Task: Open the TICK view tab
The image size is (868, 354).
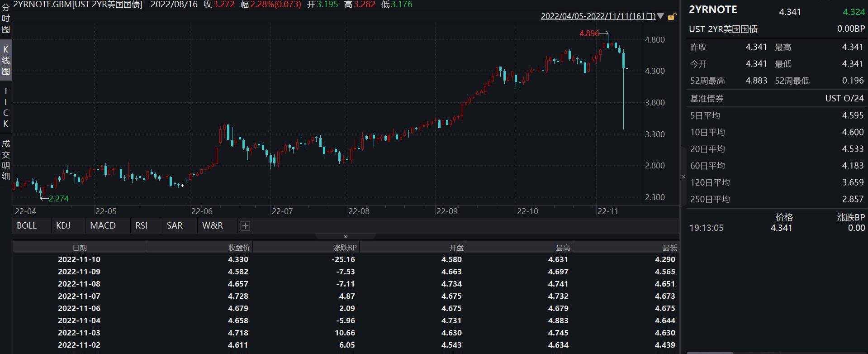Action: [x=6, y=107]
